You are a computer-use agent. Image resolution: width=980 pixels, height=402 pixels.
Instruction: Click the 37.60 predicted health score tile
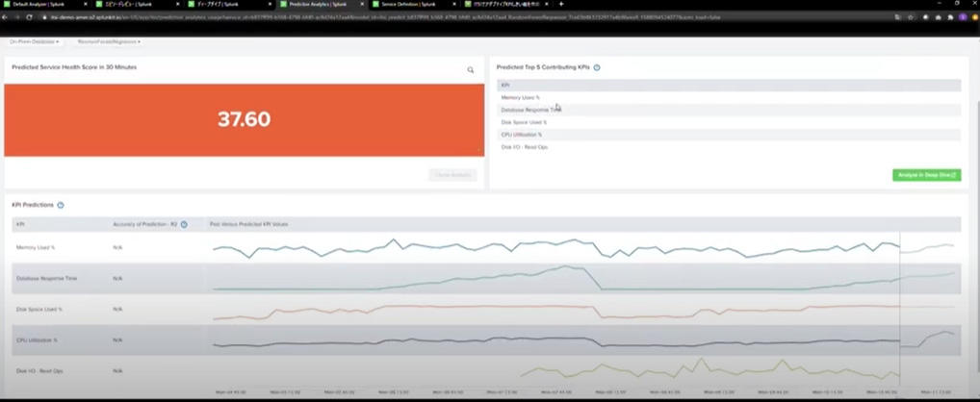pos(244,120)
